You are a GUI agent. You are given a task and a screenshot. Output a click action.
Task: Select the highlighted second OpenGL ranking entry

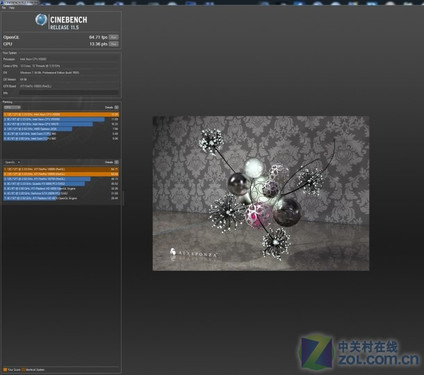(61, 174)
